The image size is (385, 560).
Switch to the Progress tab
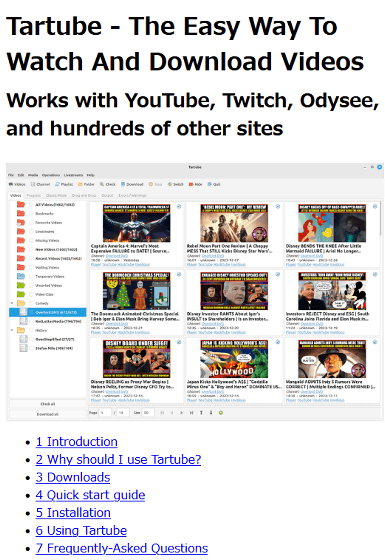[34, 195]
